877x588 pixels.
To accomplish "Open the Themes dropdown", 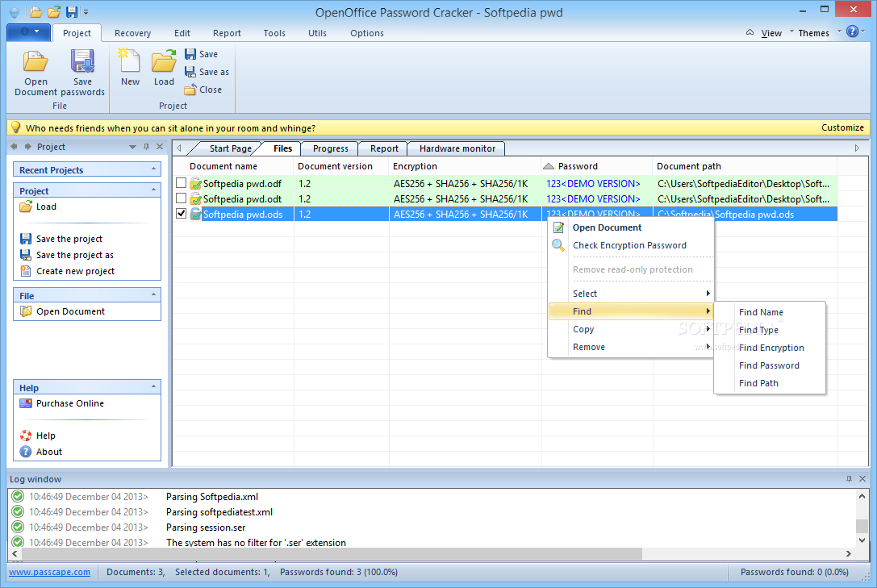I will pyautogui.click(x=818, y=33).
